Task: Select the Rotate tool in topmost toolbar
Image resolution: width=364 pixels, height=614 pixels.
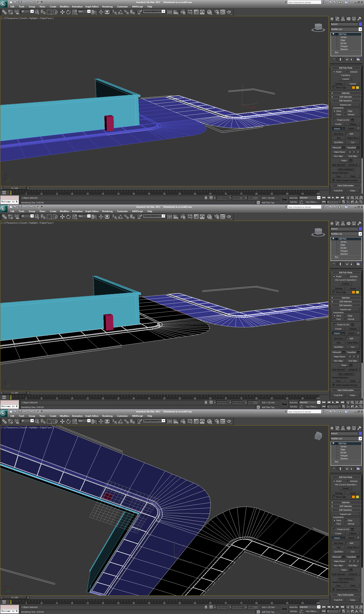Action: [x=68, y=12]
